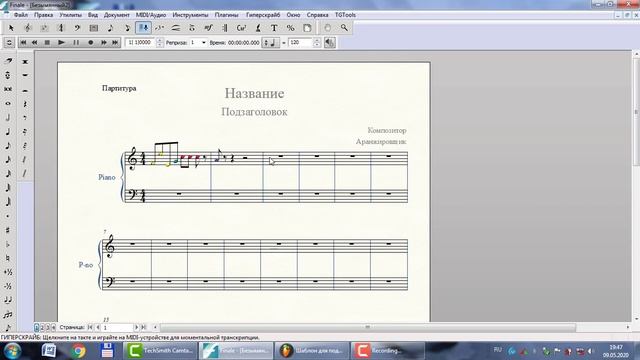Adjust the tempo stepper arrows
640x360 pixels.
tap(317, 42)
